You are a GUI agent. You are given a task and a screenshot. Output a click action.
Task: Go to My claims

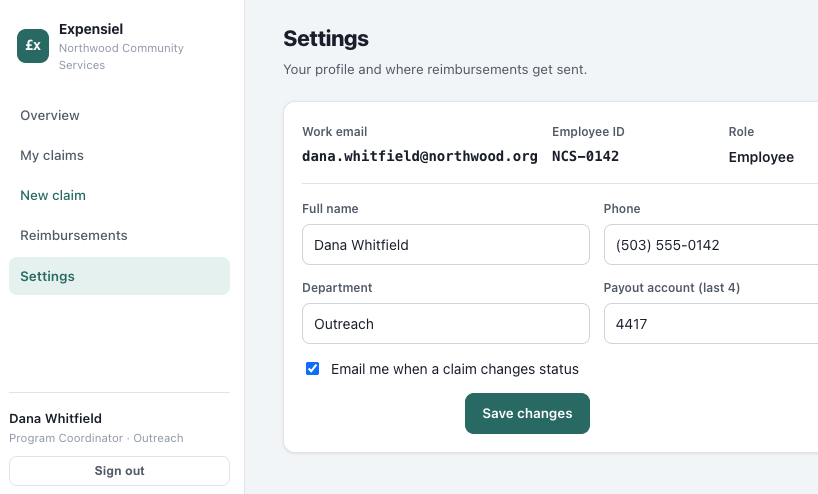pos(119,155)
